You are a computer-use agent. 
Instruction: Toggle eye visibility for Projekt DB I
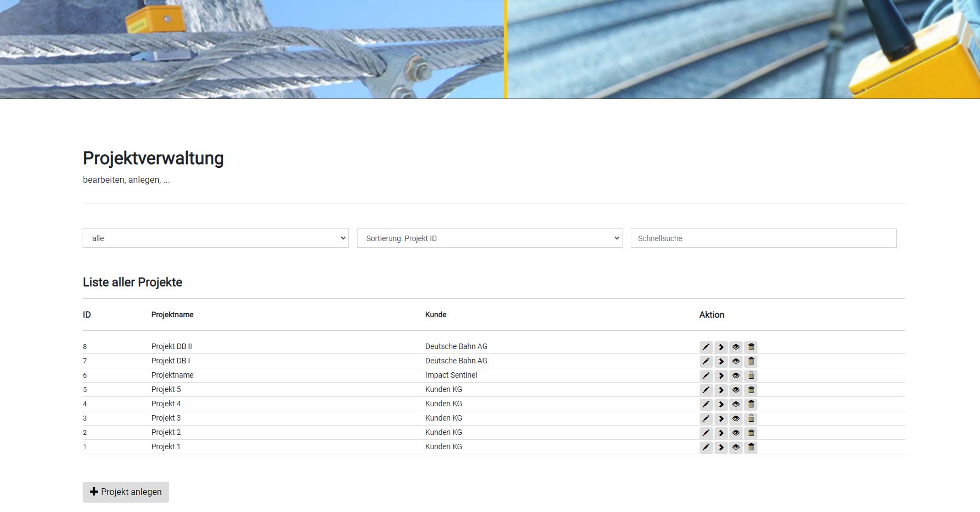coord(735,361)
